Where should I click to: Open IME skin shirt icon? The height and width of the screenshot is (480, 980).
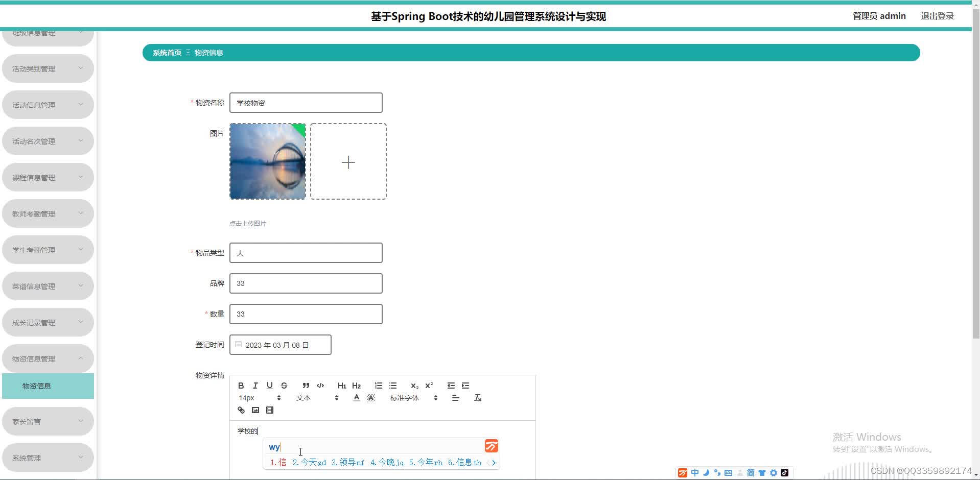click(x=762, y=473)
